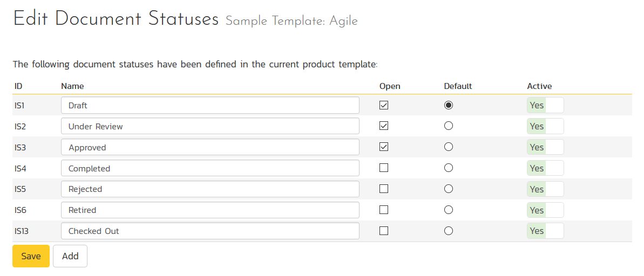Viewport: 644px width, 276px height.
Task: Click into the Completed name input
Action: (x=210, y=168)
